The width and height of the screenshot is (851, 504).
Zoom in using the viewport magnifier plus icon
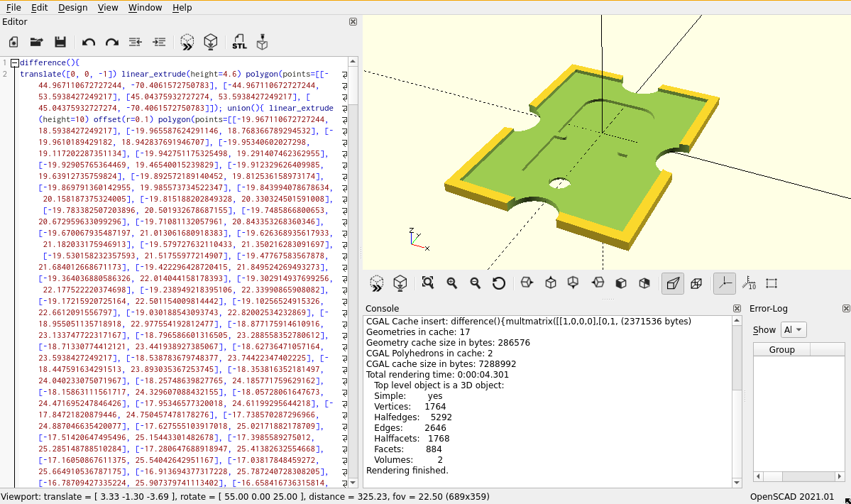451,283
